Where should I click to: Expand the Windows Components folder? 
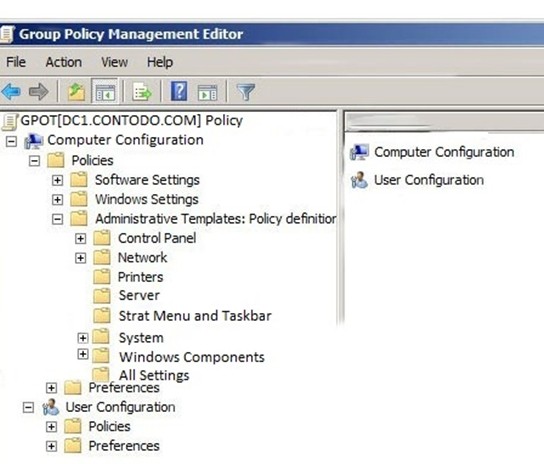click(83, 354)
